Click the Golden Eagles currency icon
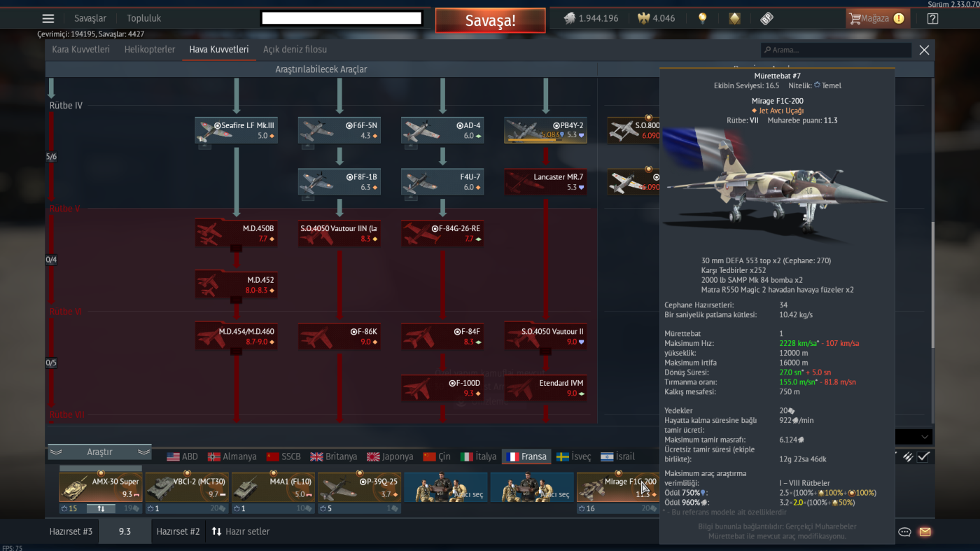 644,18
